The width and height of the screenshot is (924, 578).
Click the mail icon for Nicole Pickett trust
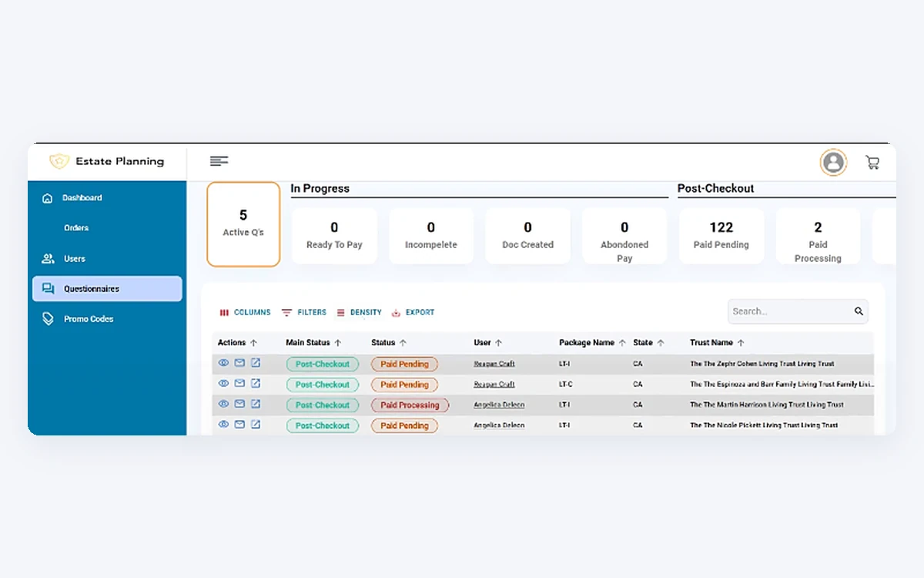point(239,424)
